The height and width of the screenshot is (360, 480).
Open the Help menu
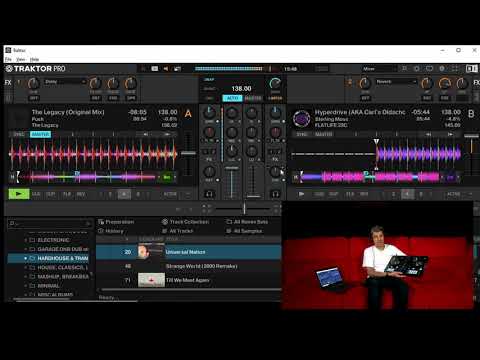click(x=34, y=59)
